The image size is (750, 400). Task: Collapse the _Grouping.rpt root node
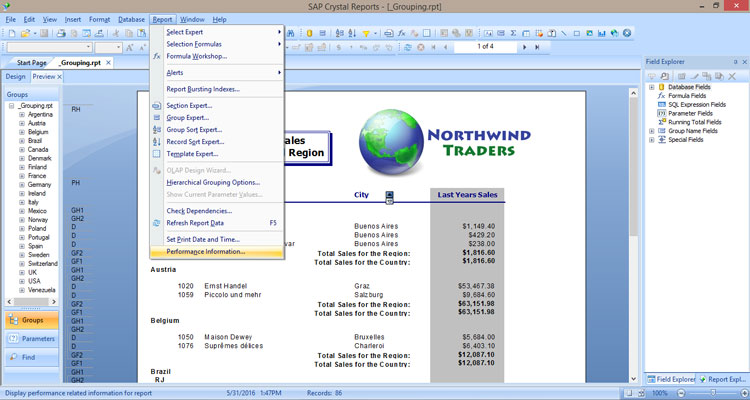tap(11, 106)
